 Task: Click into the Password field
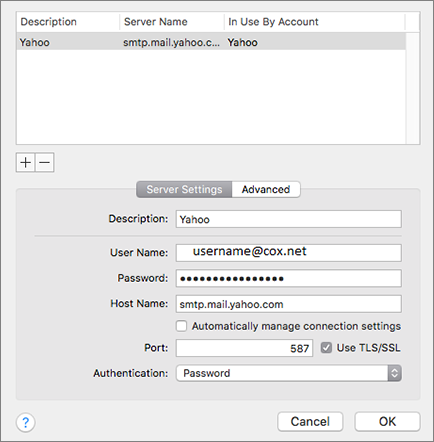289,278
